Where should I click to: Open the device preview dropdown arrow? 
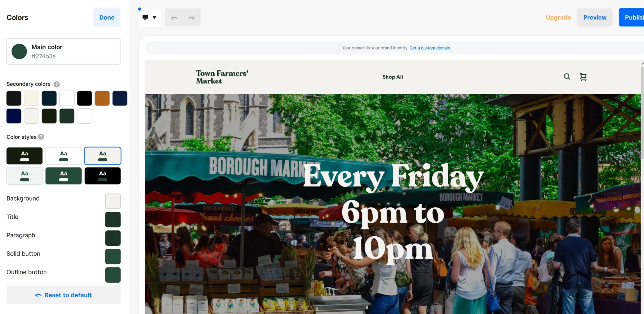(155, 18)
